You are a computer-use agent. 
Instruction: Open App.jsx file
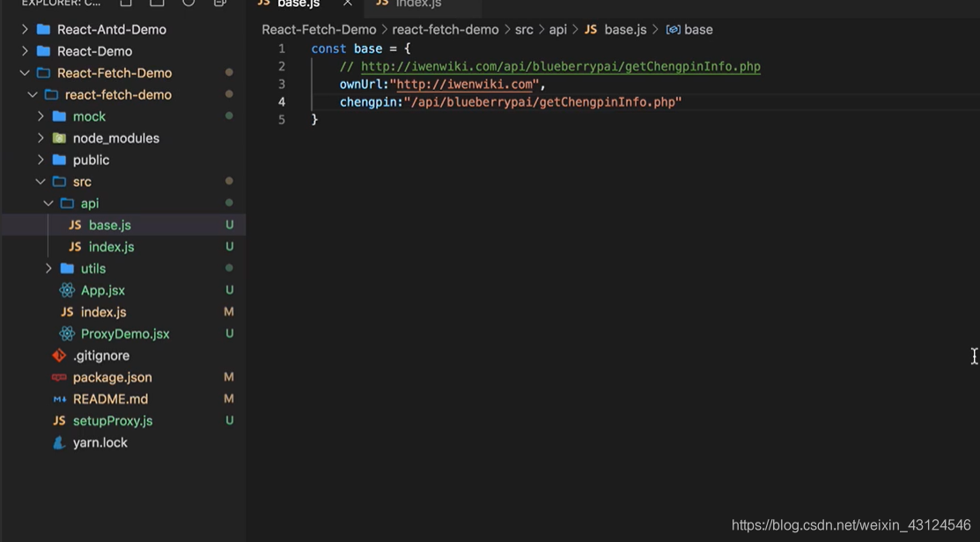[102, 291]
